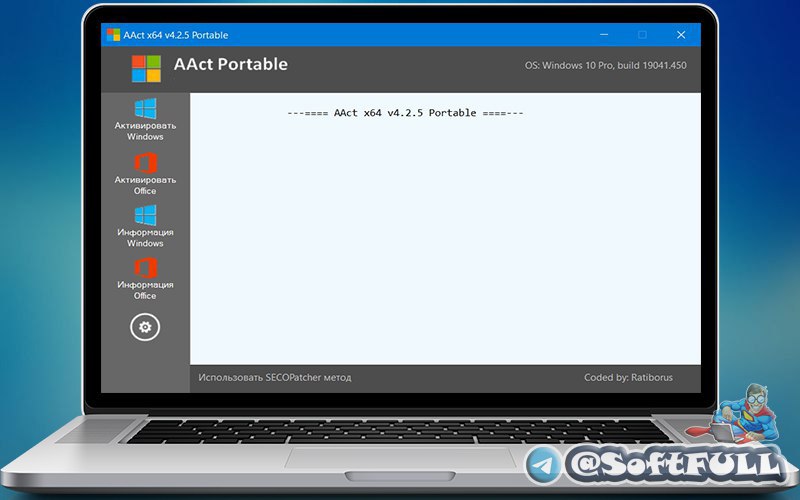Click the small app icon in title bar

point(112,35)
